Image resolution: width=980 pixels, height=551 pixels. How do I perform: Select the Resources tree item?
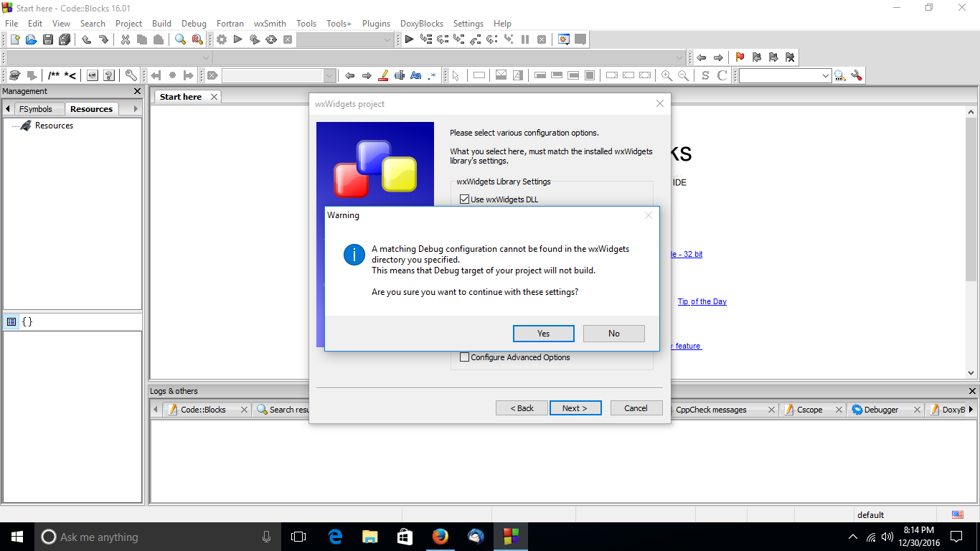click(54, 126)
